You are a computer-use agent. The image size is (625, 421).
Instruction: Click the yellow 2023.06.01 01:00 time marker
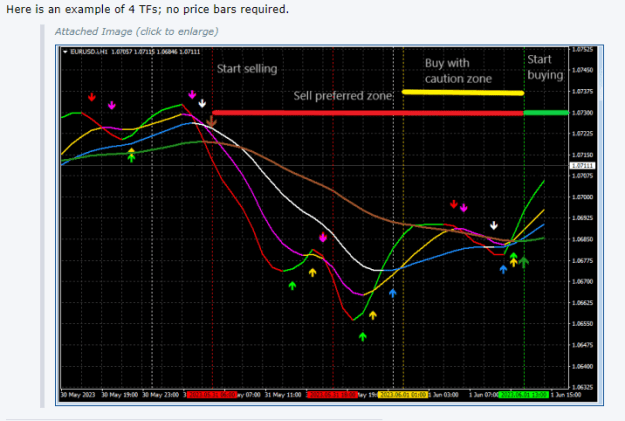(403, 395)
